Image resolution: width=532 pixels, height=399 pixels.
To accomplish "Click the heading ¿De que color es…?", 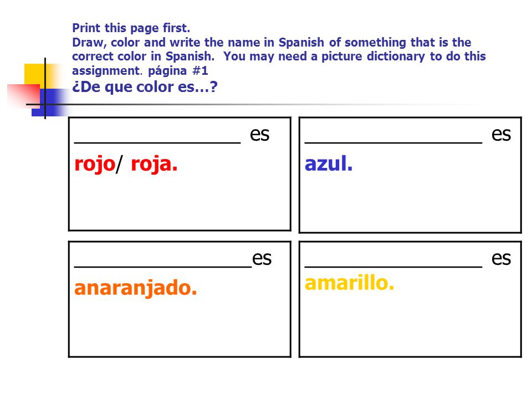I will click(145, 87).
